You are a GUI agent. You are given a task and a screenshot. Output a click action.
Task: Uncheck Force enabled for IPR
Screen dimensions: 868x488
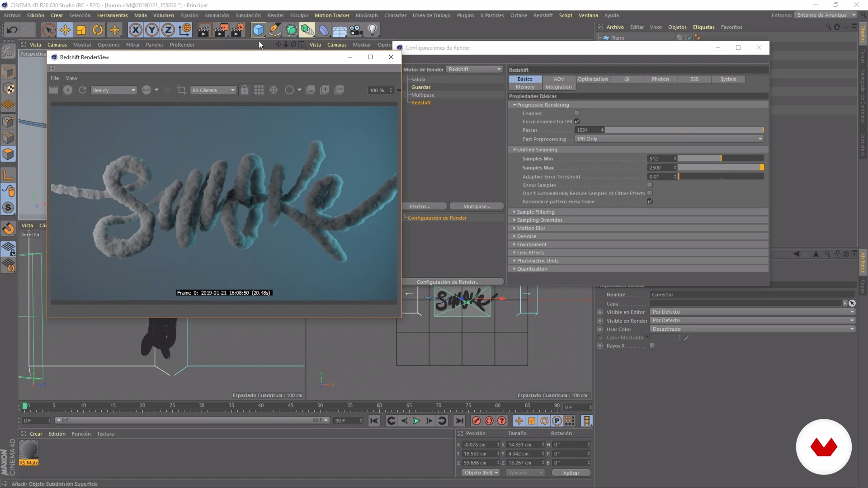coord(577,122)
